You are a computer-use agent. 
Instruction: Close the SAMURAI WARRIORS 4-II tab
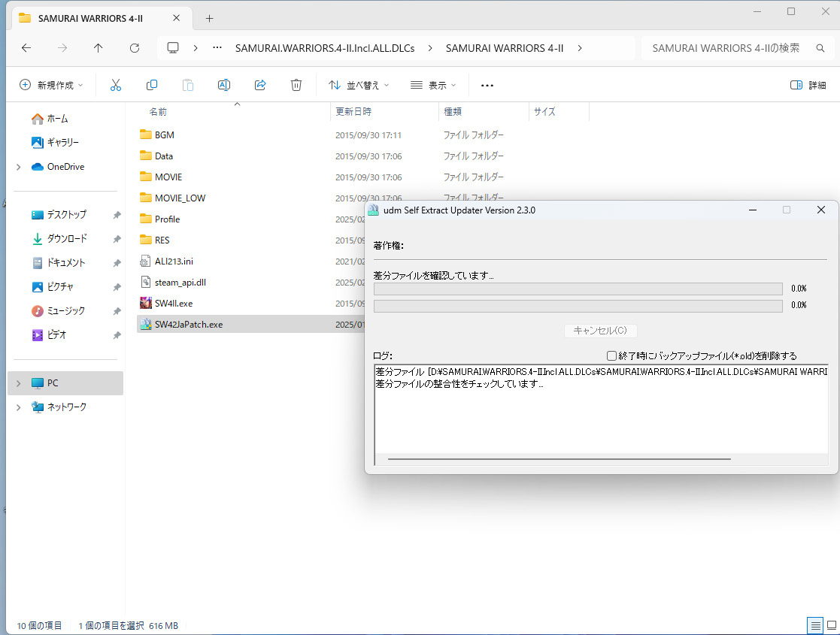point(176,18)
